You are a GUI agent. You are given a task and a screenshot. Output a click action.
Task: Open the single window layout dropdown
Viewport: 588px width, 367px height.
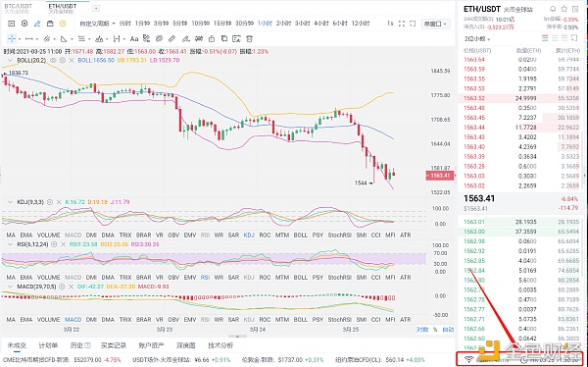[x=435, y=24]
